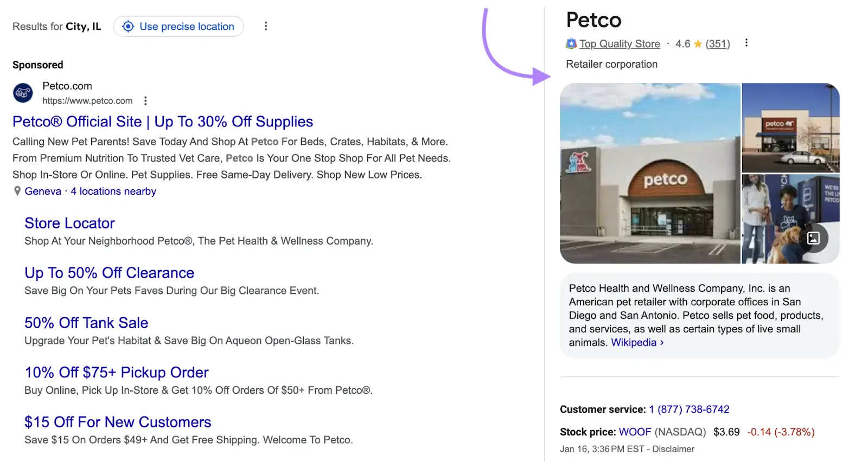Viewport: 868px width, 462px height.
Task: Click the Petco favicon in the sponsored ad
Action: pos(22,93)
